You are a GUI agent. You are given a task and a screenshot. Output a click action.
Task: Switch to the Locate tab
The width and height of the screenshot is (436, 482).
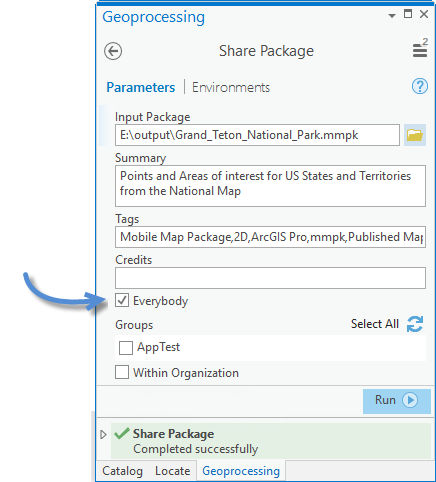(173, 471)
